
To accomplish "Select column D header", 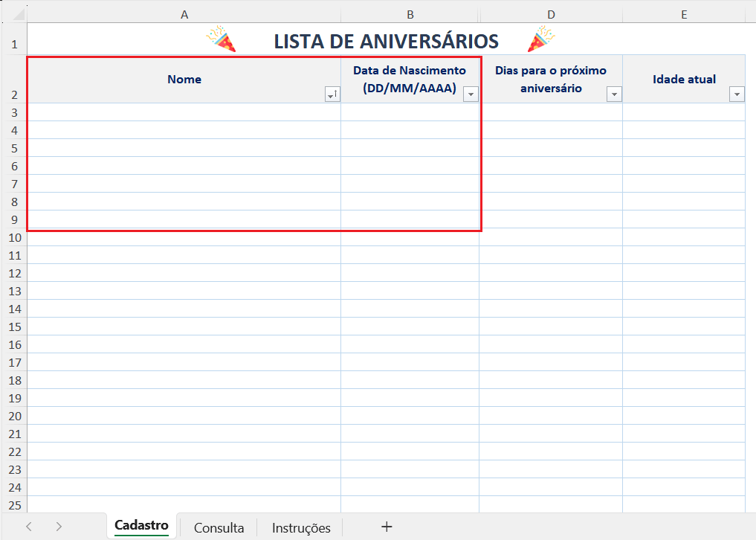I will tap(551, 15).
